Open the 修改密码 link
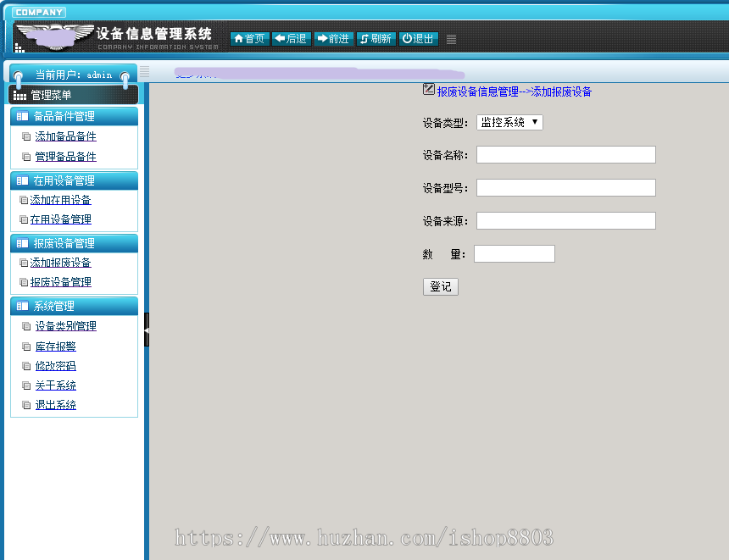Screen dimensions: 729x560 [56, 365]
